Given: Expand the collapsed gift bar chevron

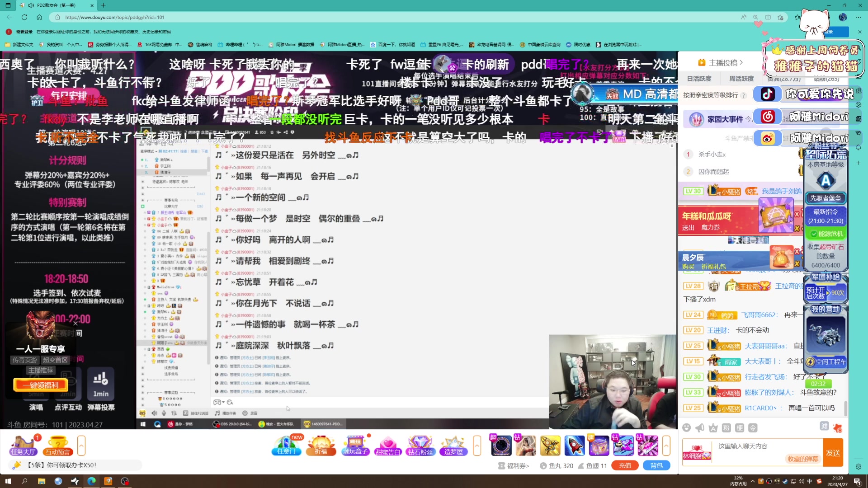Looking at the screenshot, I should [x=477, y=446].
